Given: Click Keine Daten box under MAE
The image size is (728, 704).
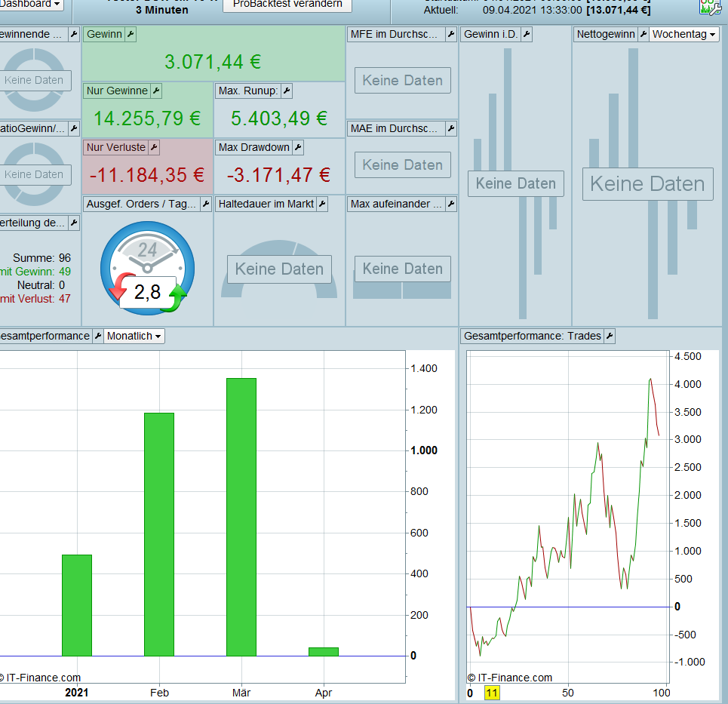Looking at the screenshot, I should pyautogui.click(x=403, y=164).
